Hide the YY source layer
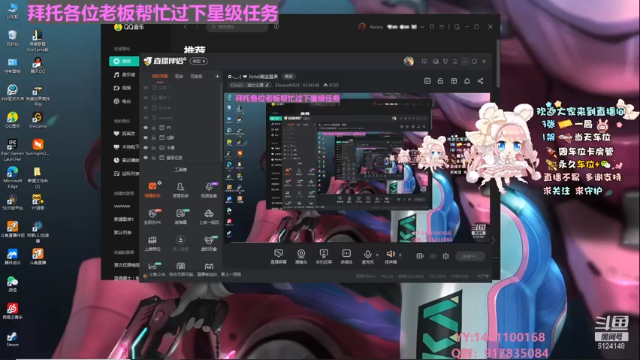The width and height of the screenshot is (640, 360). pyautogui.click(x=146, y=127)
